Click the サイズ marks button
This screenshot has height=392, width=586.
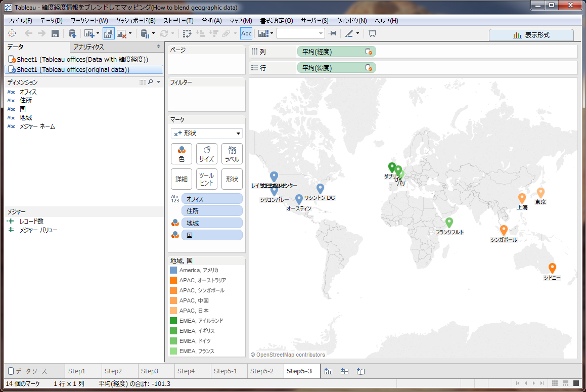[207, 154]
